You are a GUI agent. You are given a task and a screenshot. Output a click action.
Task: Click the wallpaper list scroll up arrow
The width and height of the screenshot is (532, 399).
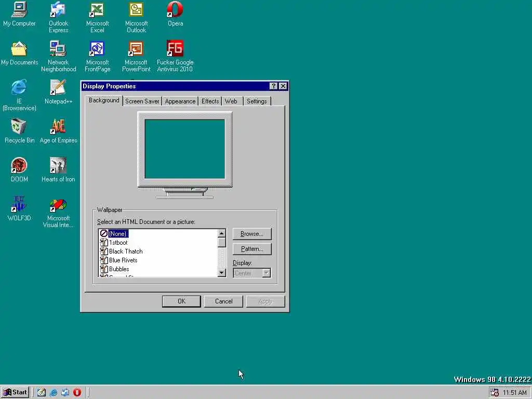coord(221,233)
